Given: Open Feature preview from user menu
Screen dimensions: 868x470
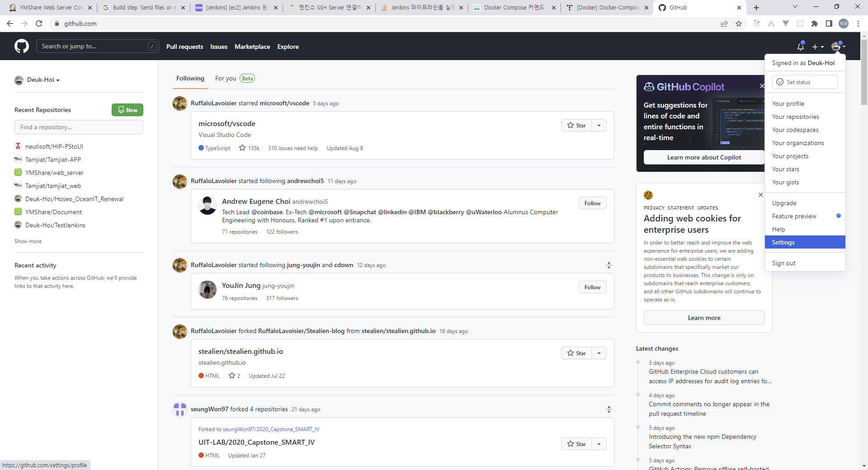Looking at the screenshot, I should pyautogui.click(x=805, y=216).
